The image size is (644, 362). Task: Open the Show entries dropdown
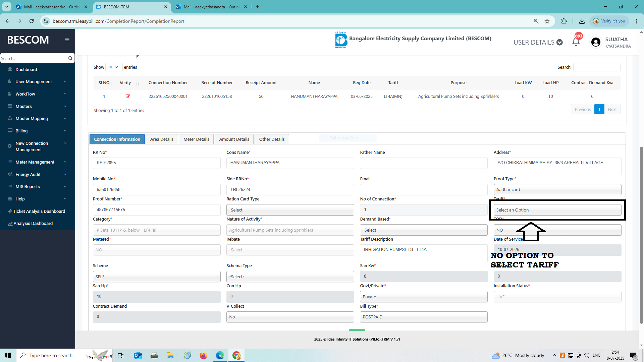(x=114, y=67)
